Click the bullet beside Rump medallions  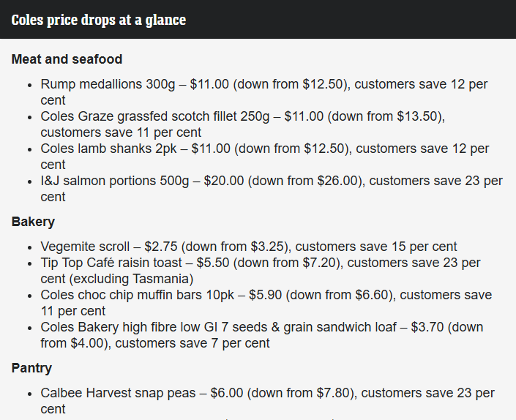pos(30,85)
